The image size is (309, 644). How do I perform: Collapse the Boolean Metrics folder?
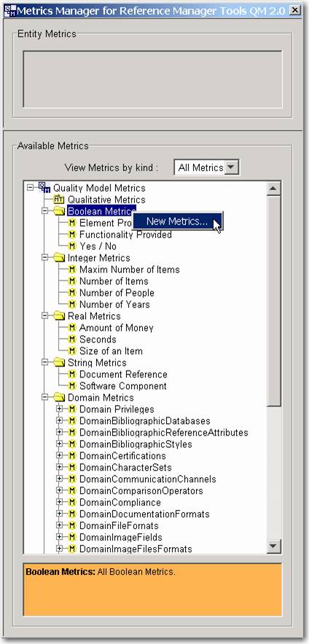pos(44,211)
